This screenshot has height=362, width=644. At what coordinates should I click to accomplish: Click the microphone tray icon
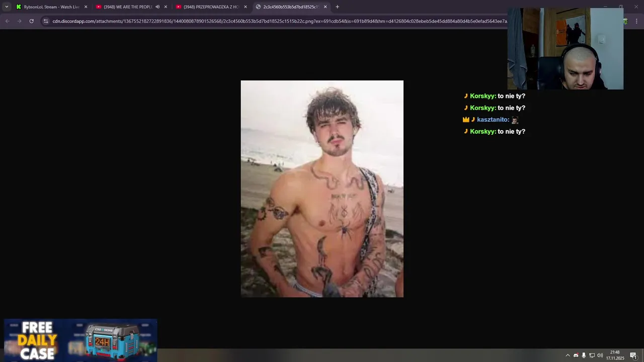(x=584, y=355)
